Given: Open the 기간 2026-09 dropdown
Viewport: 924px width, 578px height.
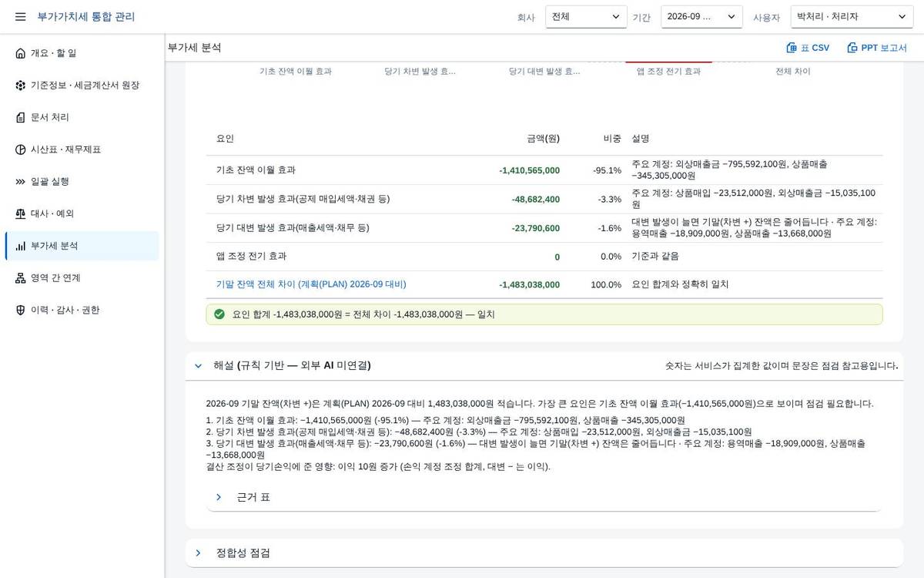Looking at the screenshot, I should (x=701, y=17).
